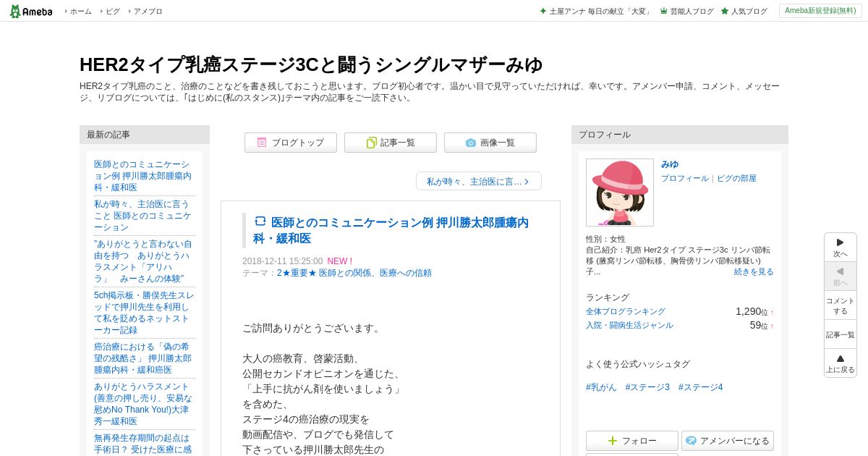The image size is (868, 456).
Task: Open 全体ブログランキング link
Action: pyautogui.click(x=626, y=311)
